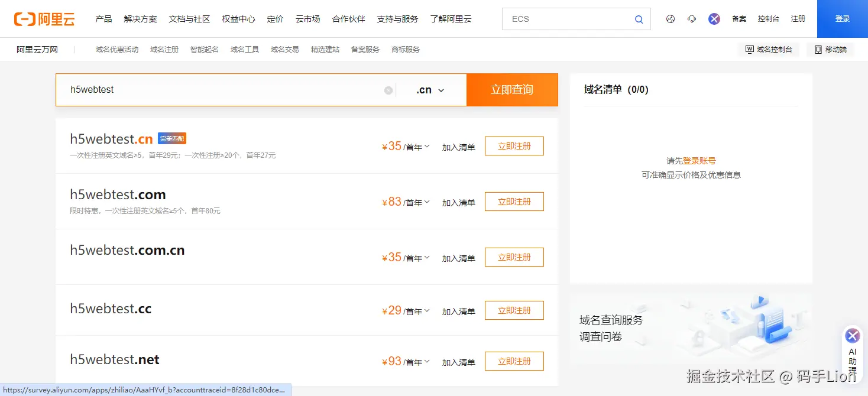Open the 域名查询服务调查问卷 banner
Viewport: 868px width, 396px height.
coord(691,328)
